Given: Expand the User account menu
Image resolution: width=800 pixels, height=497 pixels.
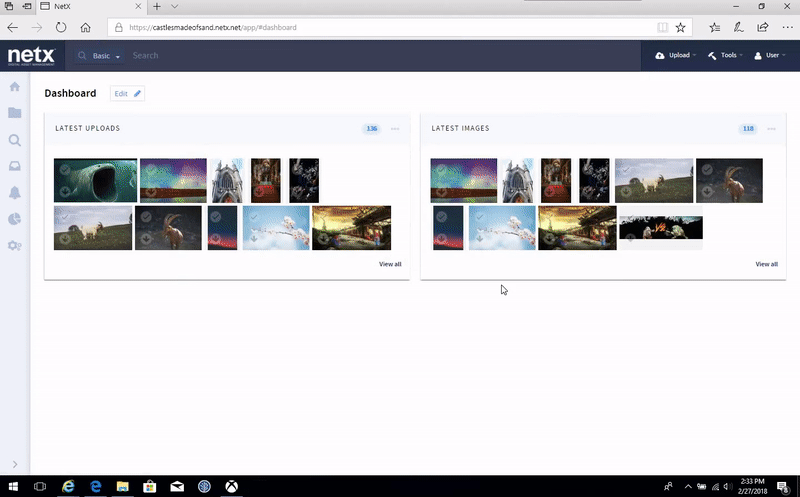Looking at the screenshot, I should 771,56.
